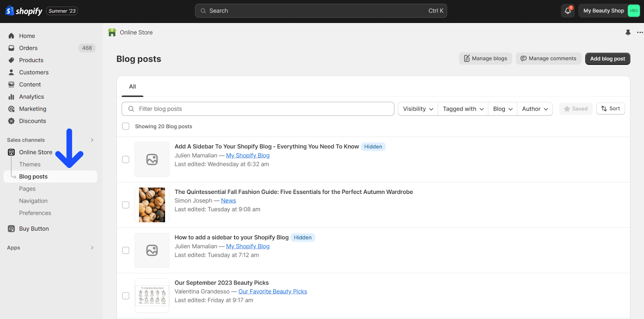The height and width of the screenshot is (319, 644).
Task: Select the Fall Fashion Guide post checkbox
Action: pos(126,205)
